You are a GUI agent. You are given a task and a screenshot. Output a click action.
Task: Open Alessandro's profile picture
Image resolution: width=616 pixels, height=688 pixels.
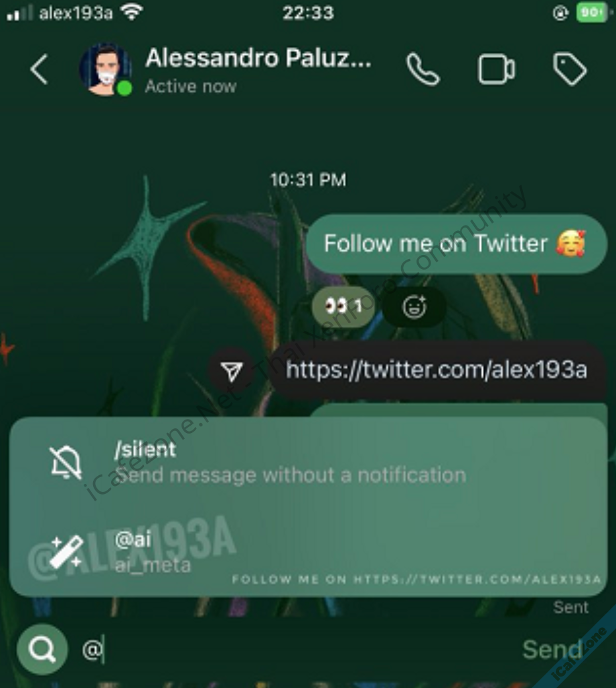[x=105, y=70]
